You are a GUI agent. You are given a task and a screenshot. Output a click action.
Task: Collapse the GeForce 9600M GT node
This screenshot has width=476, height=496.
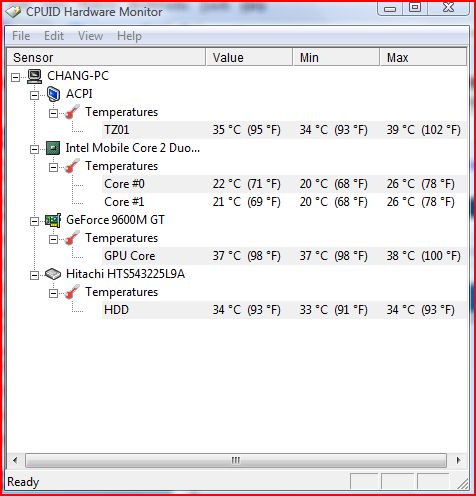pyautogui.click(x=34, y=221)
